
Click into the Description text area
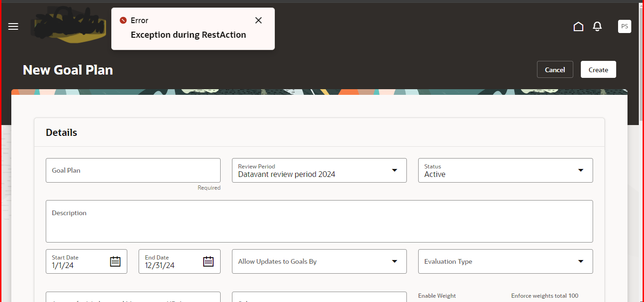click(x=319, y=221)
